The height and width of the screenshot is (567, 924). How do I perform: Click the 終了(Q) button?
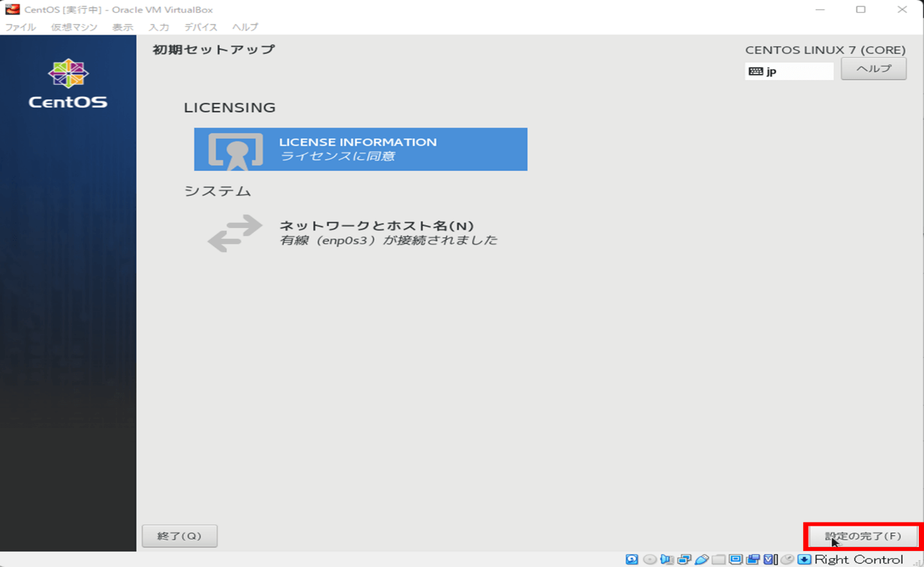[x=180, y=535]
